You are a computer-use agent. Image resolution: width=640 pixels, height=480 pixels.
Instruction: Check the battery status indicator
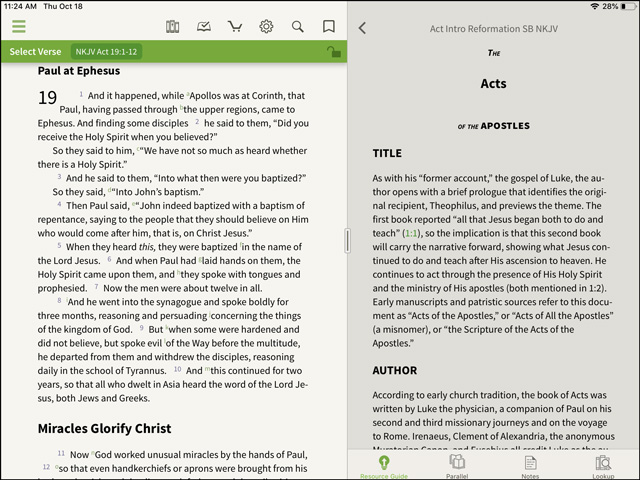tap(629, 6)
